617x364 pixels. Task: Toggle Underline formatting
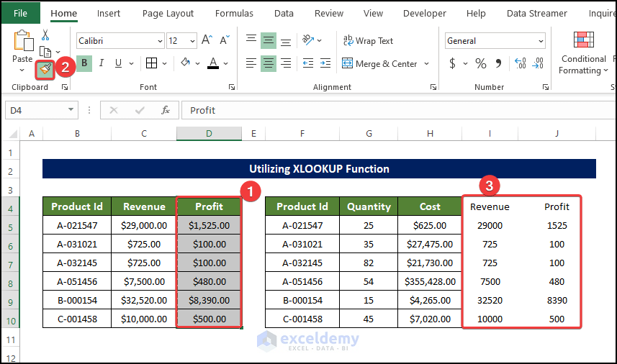pyautogui.click(x=118, y=63)
